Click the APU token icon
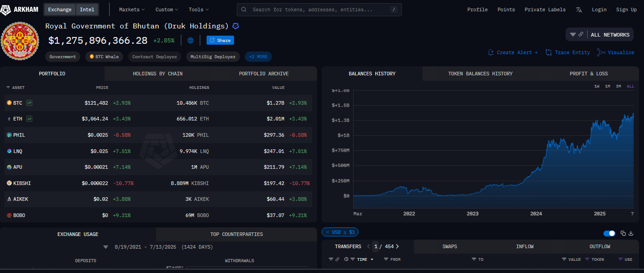Screen dimensions: 644x273 9,167
